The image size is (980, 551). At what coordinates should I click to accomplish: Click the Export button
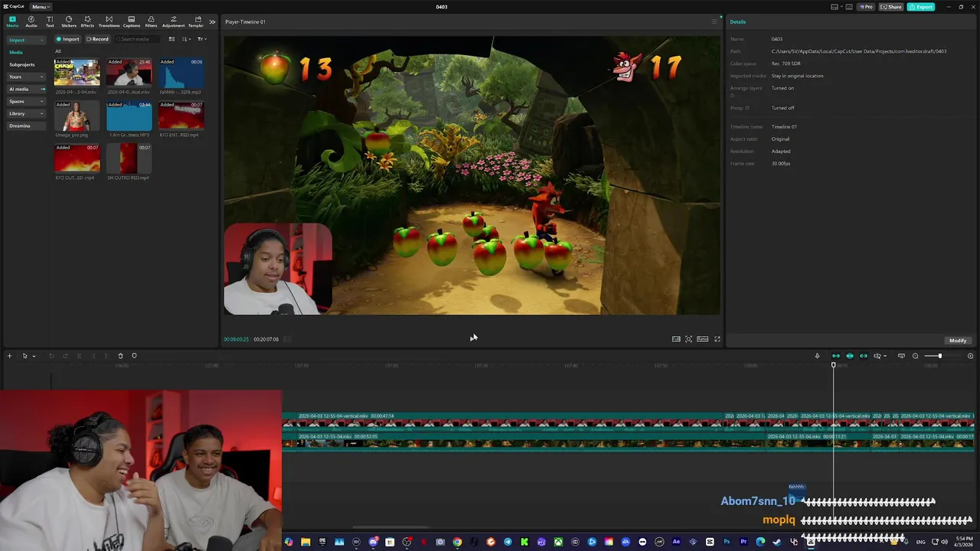[x=921, y=7]
